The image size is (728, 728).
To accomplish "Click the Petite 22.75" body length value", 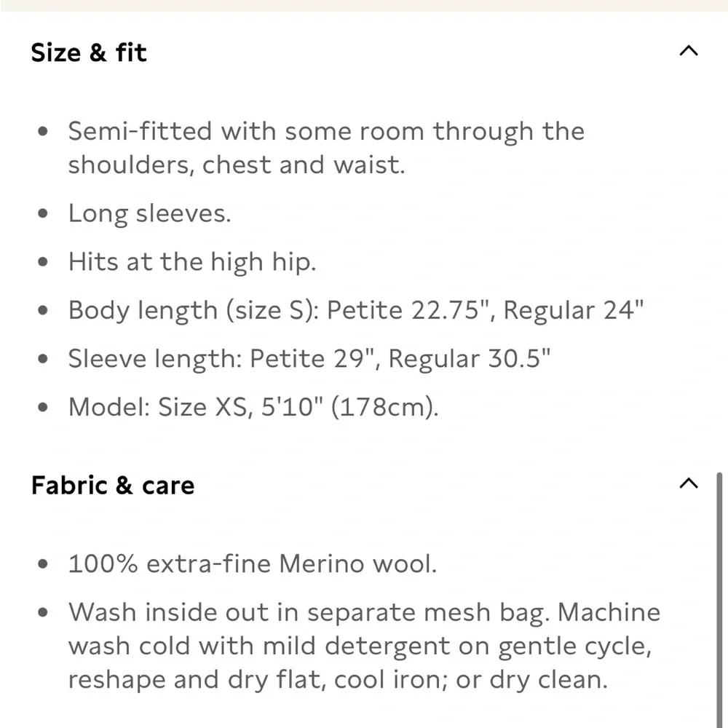I will pyautogui.click(x=410, y=310).
